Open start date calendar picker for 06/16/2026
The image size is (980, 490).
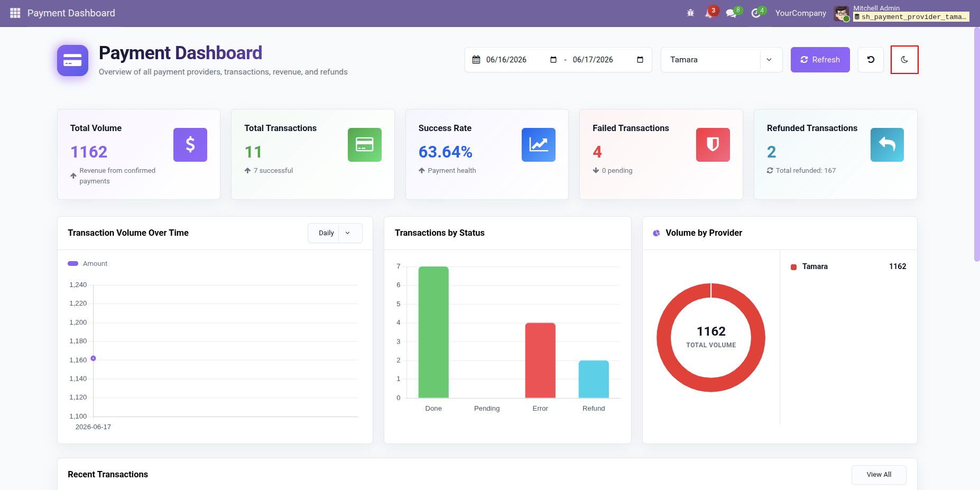553,60
